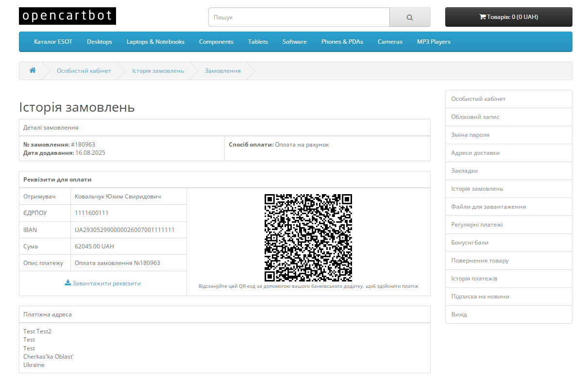Open Обліковий запис in sidebar
This screenshot has height=380, width=588.
pos(508,117)
